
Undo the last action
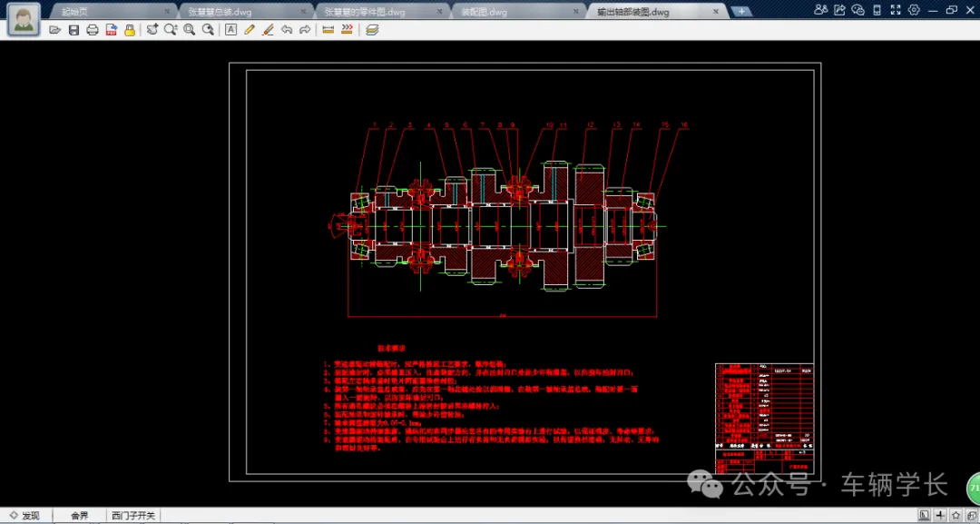pyautogui.click(x=287, y=29)
